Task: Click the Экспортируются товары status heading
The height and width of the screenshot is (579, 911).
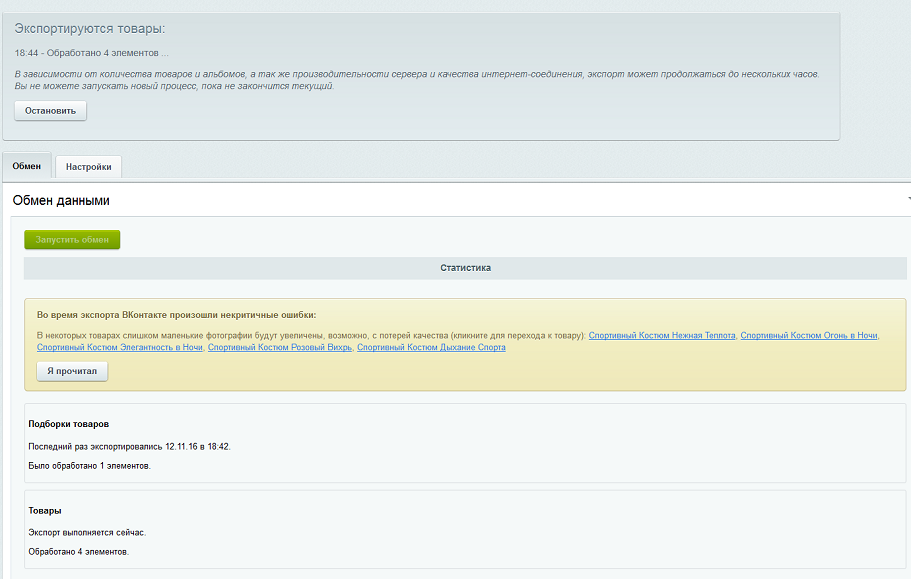Action: point(89,29)
